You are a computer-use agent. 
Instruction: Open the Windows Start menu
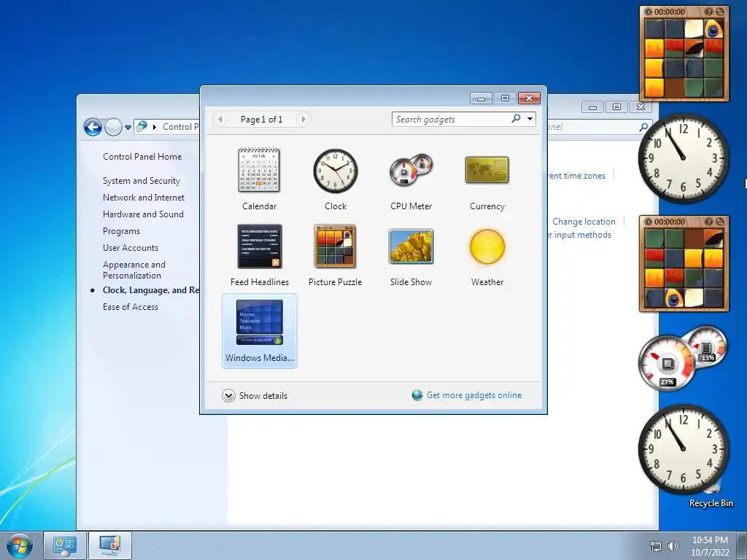pos(20,545)
